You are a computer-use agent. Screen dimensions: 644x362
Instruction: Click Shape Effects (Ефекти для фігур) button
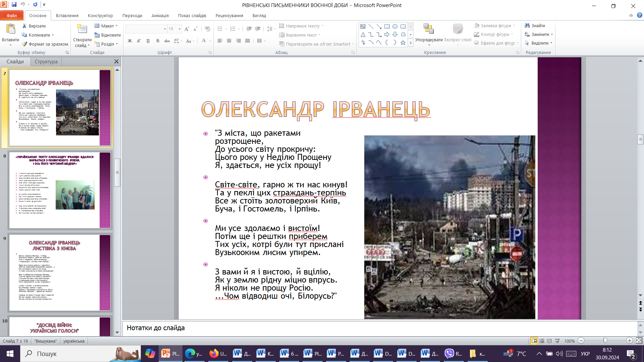(496, 43)
